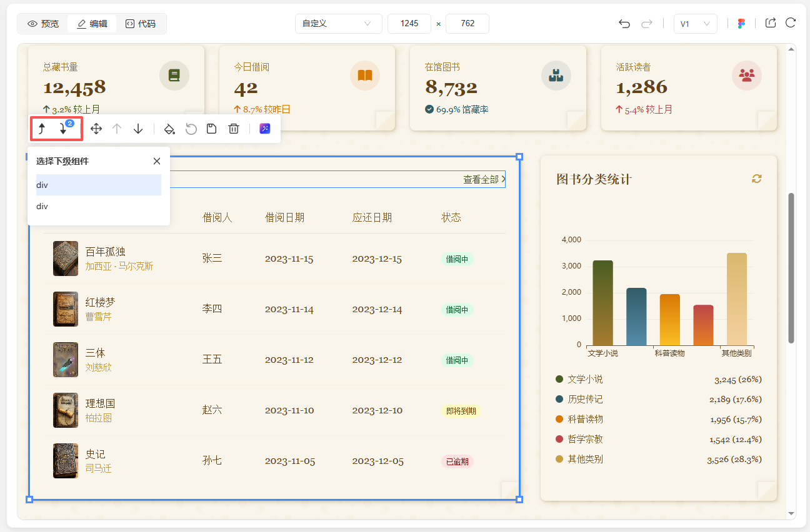Click the undo arrow in top bar
The height and width of the screenshot is (532, 810).
point(624,24)
